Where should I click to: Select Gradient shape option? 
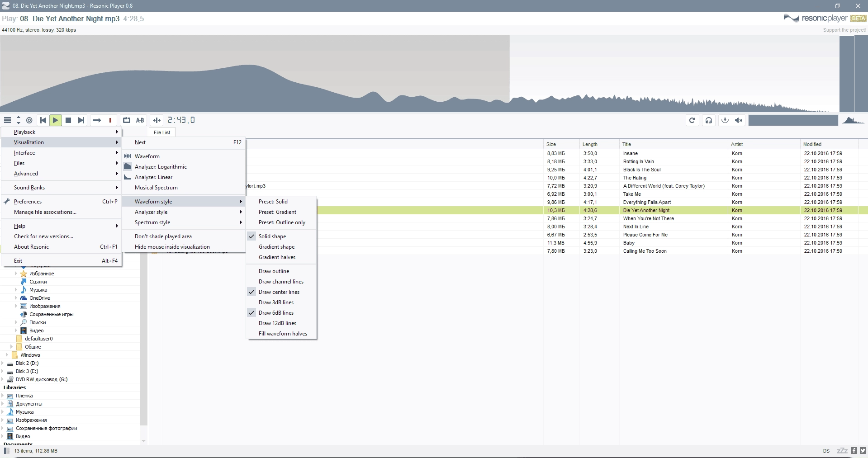tap(281, 247)
